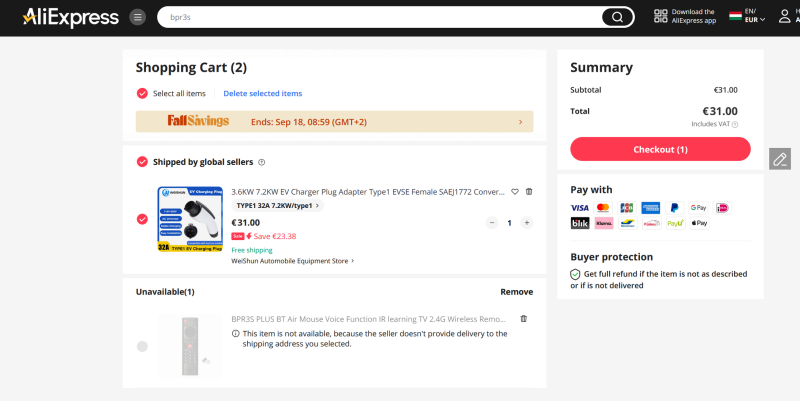Screen dimensions: 800x409
Task: Show Includes VAT info icon
Action: [x=735, y=124]
